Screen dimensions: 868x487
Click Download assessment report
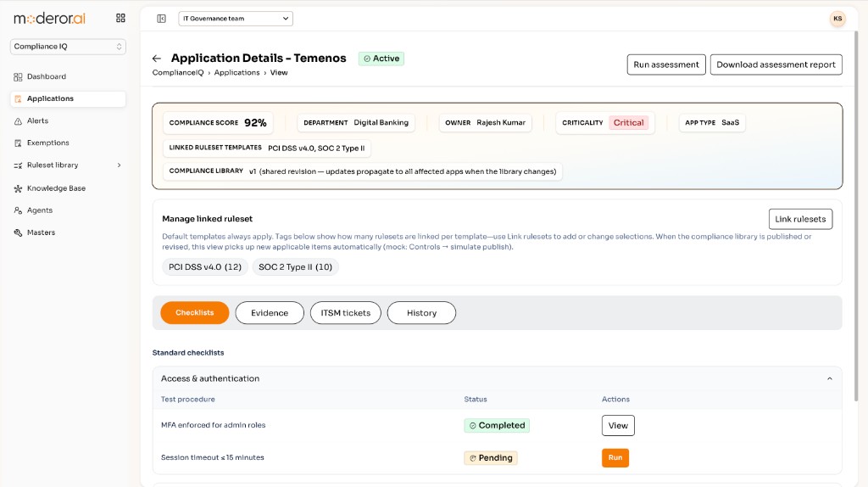coord(776,64)
